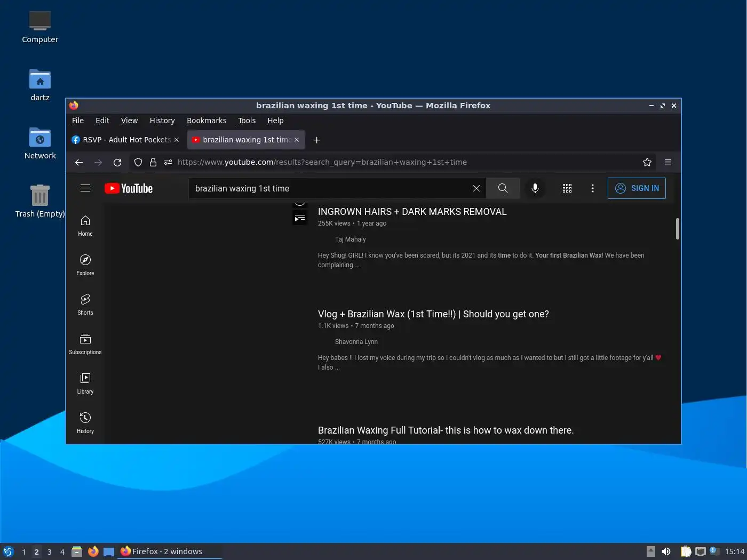Open the Help menu
This screenshot has height=560, width=747.
[x=275, y=121]
